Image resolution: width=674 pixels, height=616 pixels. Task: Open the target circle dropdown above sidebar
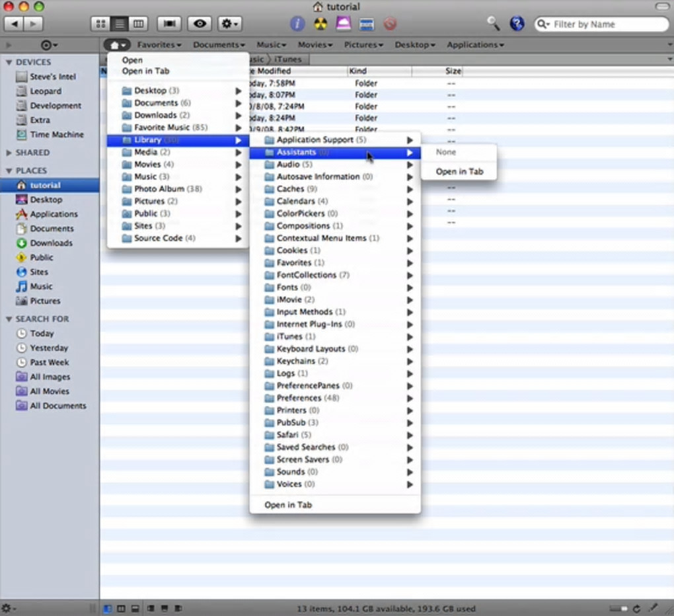point(49,45)
